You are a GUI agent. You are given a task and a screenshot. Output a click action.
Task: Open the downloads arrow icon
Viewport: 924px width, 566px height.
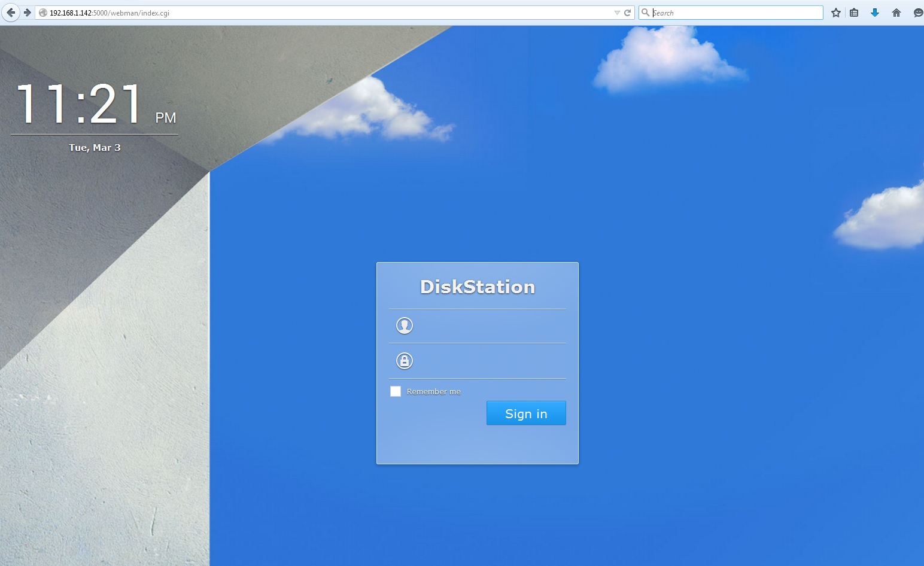[875, 13]
